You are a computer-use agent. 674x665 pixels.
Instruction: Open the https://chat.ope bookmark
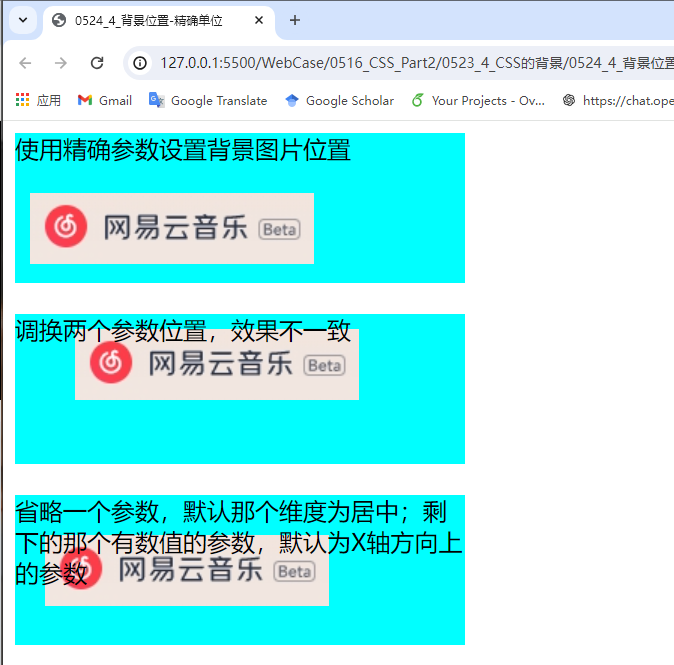tap(618, 100)
